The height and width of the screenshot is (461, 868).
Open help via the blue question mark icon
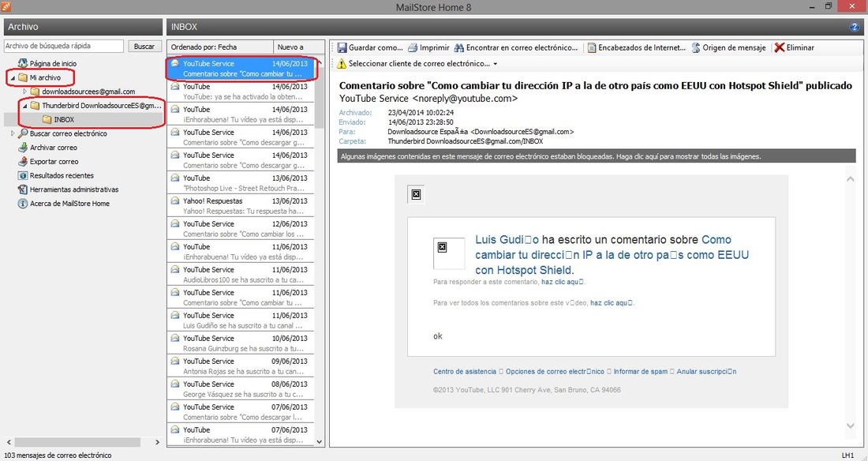(854, 27)
